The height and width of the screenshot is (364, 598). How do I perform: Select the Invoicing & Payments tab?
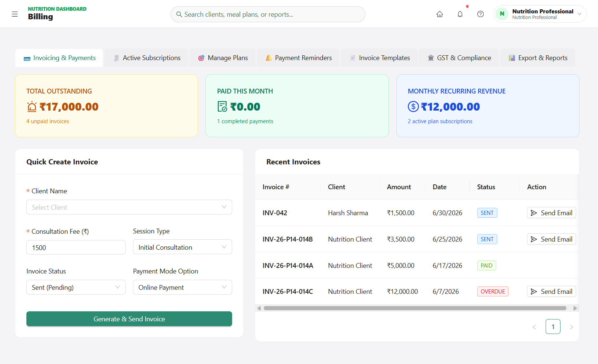(59, 58)
